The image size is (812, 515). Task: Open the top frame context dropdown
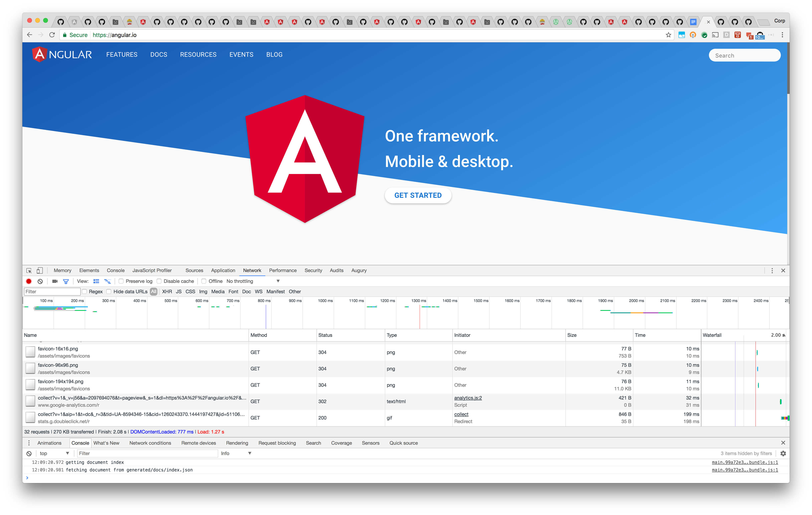[54, 453]
